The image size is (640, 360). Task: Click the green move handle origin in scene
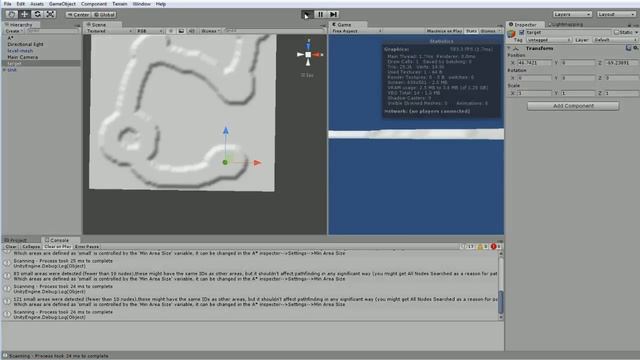(x=225, y=162)
